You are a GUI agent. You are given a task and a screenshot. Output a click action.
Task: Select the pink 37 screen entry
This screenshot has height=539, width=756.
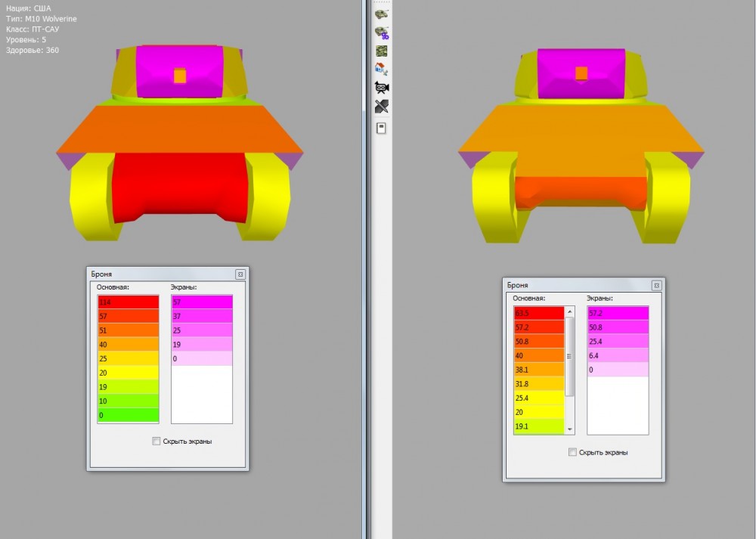[202, 316]
